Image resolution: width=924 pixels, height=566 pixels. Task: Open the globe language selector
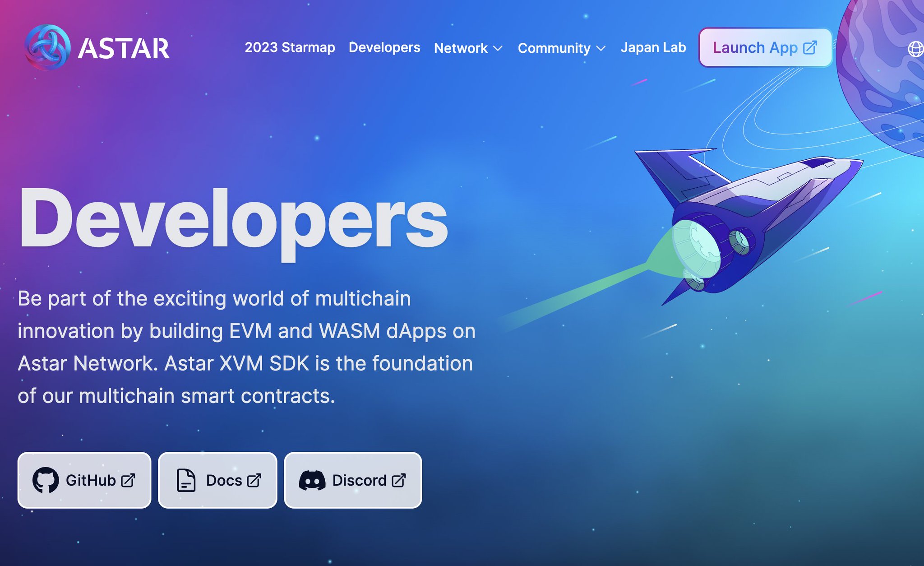[915, 49]
